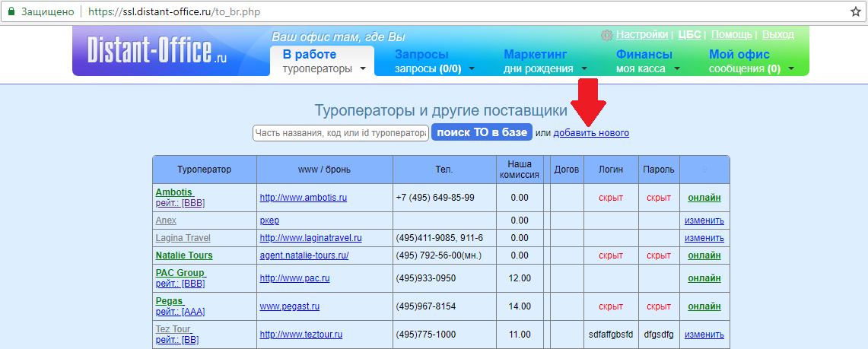
Task: Open the Tez Tour рейт.: [BB] rating link
Action: pyautogui.click(x=177, y=340)
